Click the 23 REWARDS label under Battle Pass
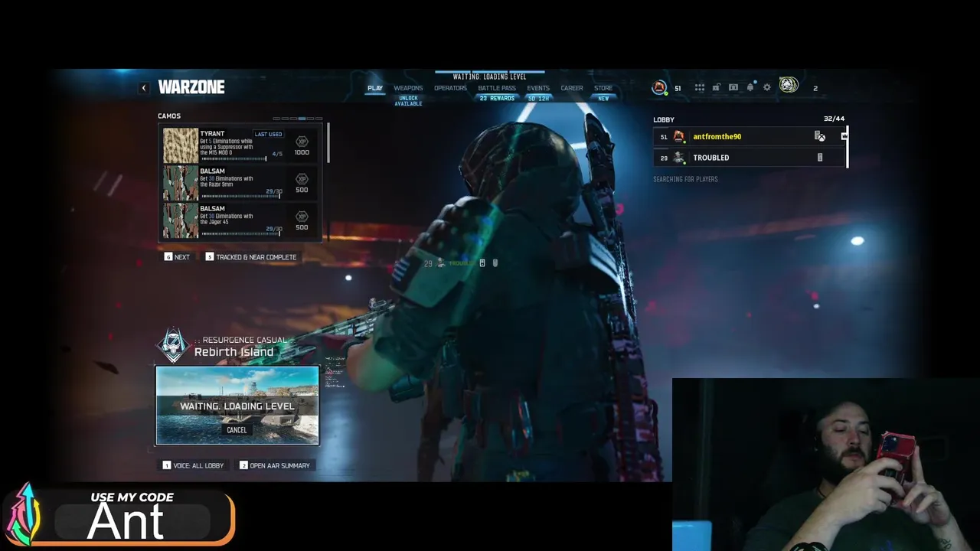The width and height of the screenshot is (980, 551). pyautogui.click(x=497, y=99)
